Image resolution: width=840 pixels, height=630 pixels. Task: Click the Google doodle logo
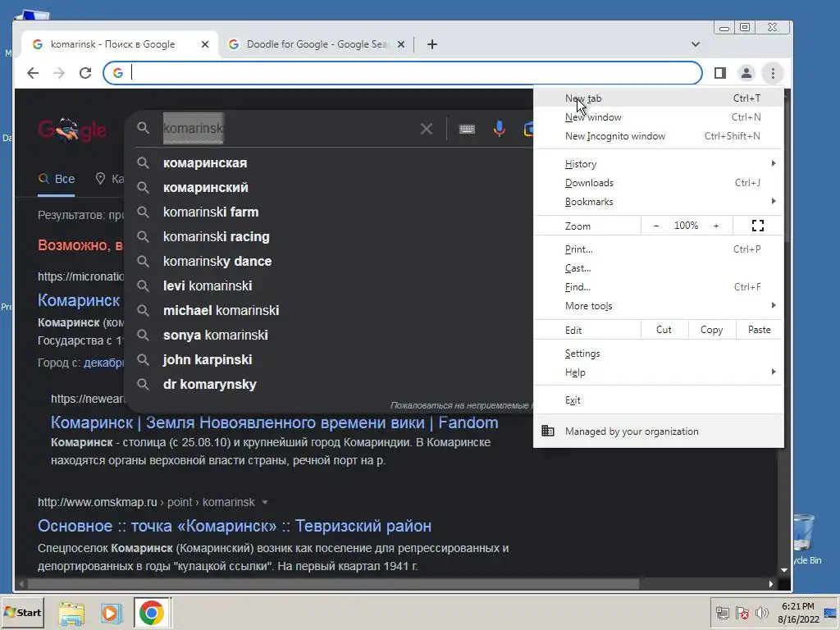click(73, 130)
